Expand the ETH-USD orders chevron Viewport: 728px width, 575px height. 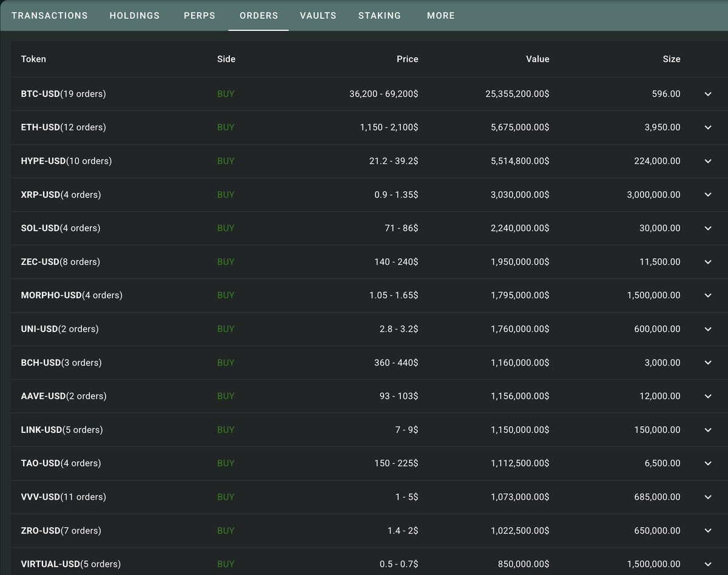pyautogui.click(x=707, y=128)
